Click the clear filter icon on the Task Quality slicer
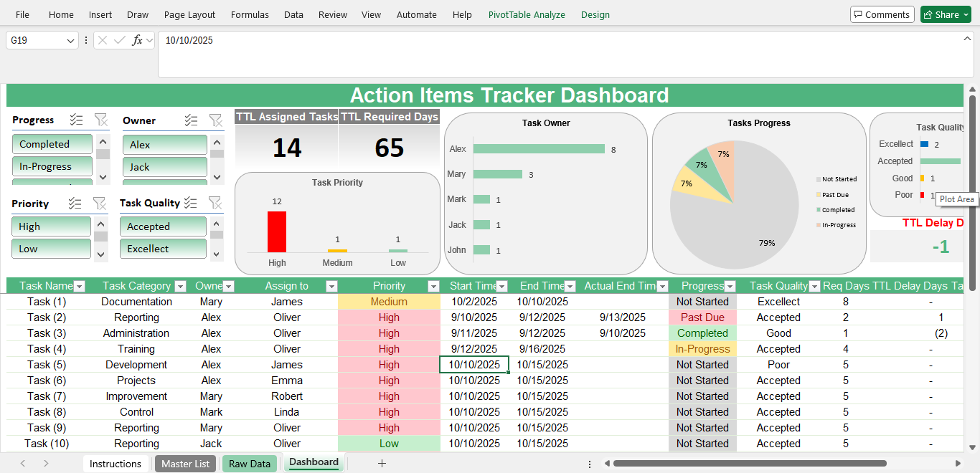 pos(216,203)
